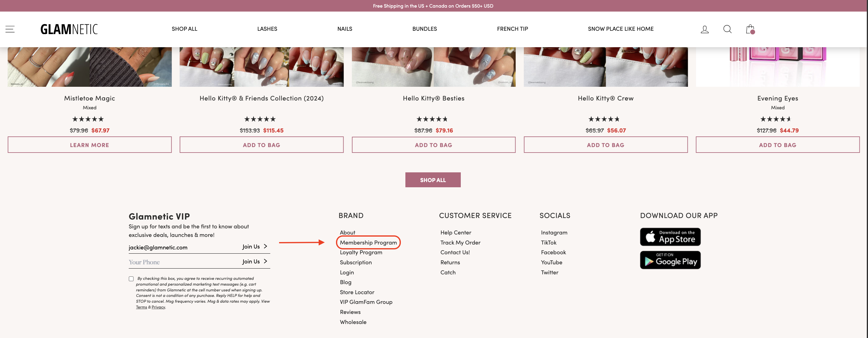Add Hello Kitty Besties to bag
The image size is (868, 338).
pos(434,145)
